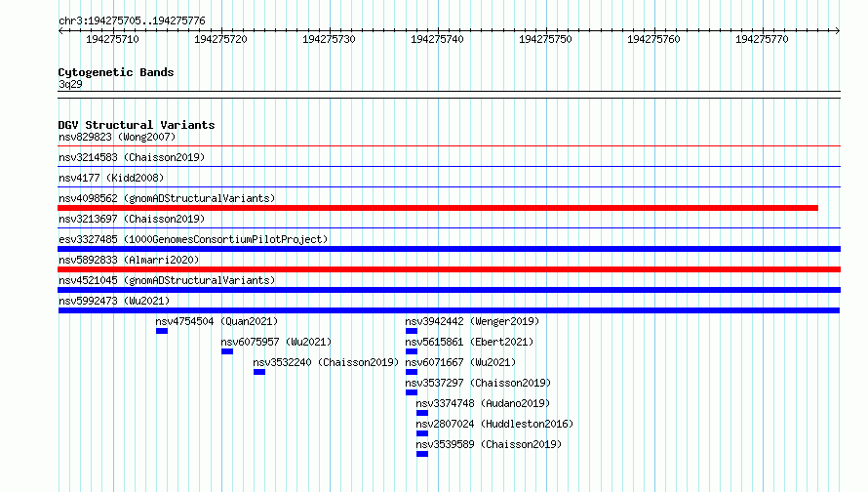
Task: Click small blue block under nsv3537297 (Chaisson2019)
Action: [x=412, y=392]
